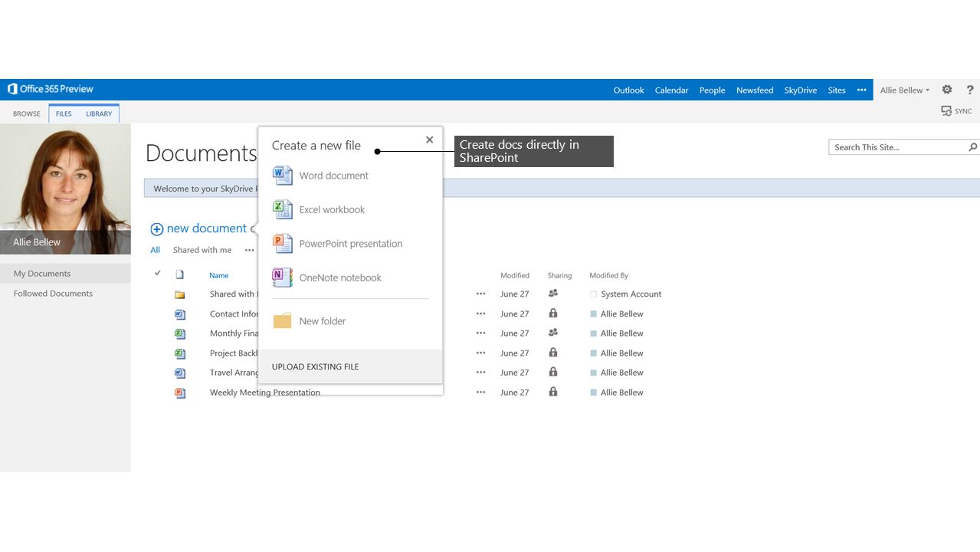Open the ellipsis menu for Contact Info row
The image size is (980, 552).
click(x=481, y=314)
